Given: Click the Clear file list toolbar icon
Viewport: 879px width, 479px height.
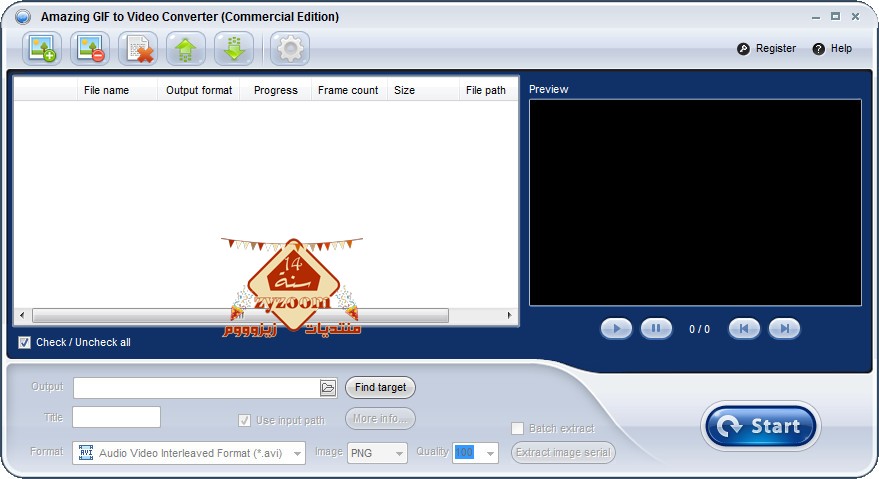Looking at the screenshot, I should point(138,48).
